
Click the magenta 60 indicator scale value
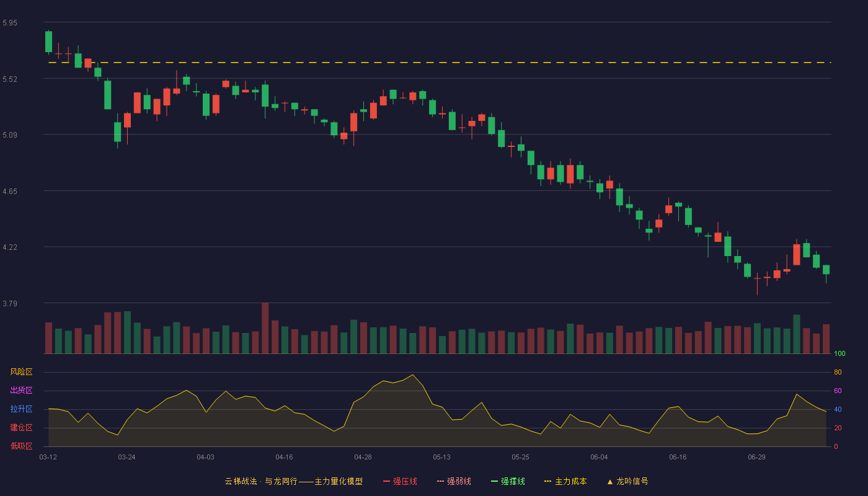tap(838, 391)
